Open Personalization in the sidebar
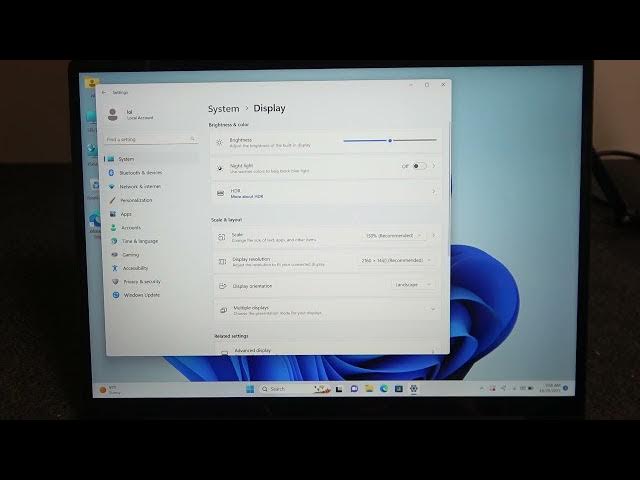This screenshot has height=480, width=640. click(x=137, y=200)
